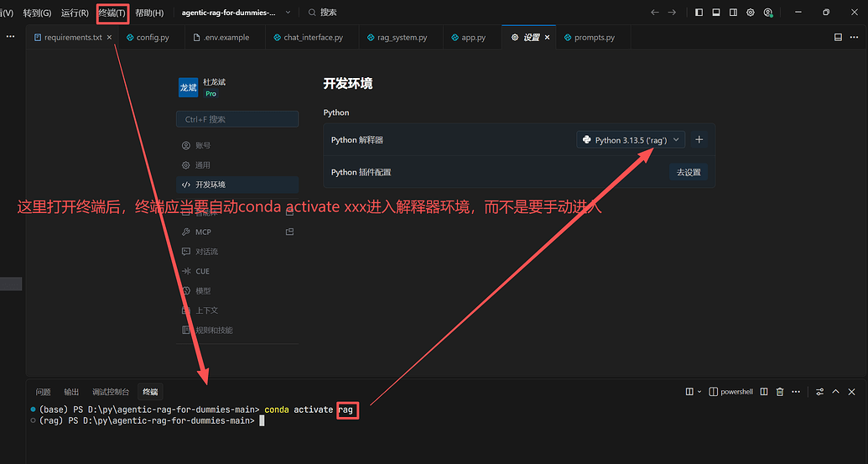Navigate forward with the right arrow
The width and height of the screenshot is (868, 464).
(672, 13)
